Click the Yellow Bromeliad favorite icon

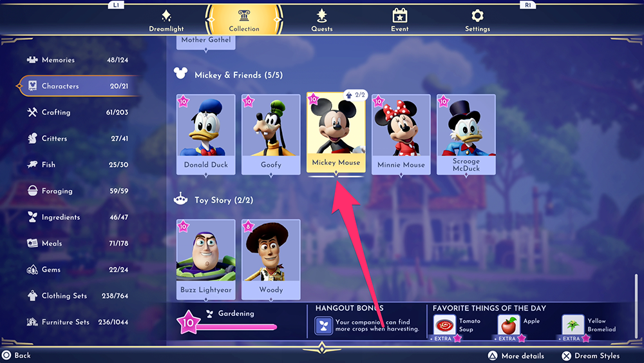[x=573, y=324]
